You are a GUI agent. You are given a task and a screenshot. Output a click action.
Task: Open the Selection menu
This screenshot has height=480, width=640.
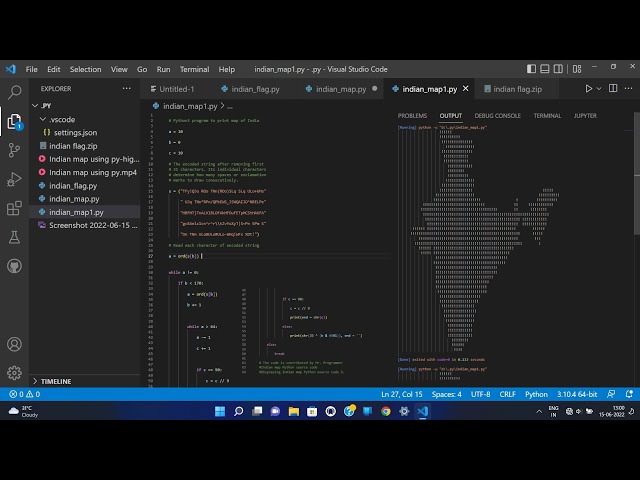pos(85,69)
